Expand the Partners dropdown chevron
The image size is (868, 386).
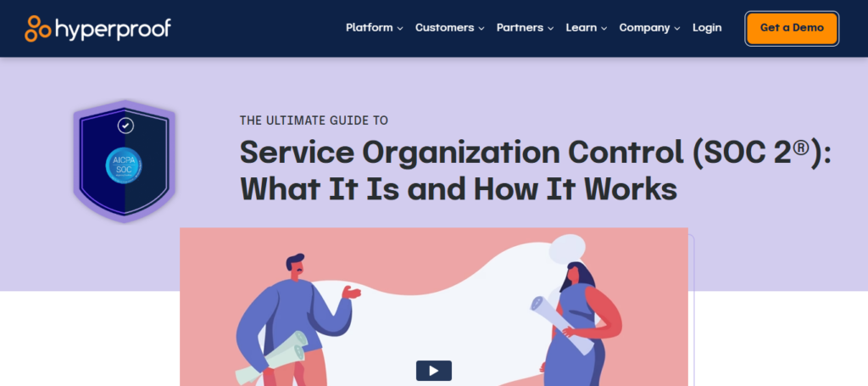tap(550, 28)
